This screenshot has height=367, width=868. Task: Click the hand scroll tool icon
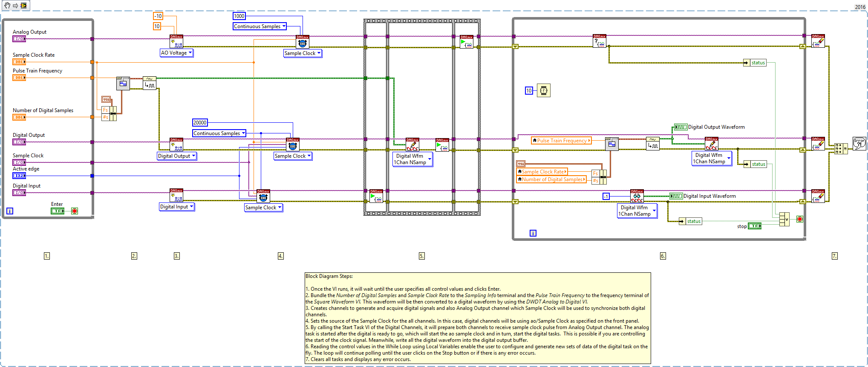pyautogui.click(x=7, y=6)
